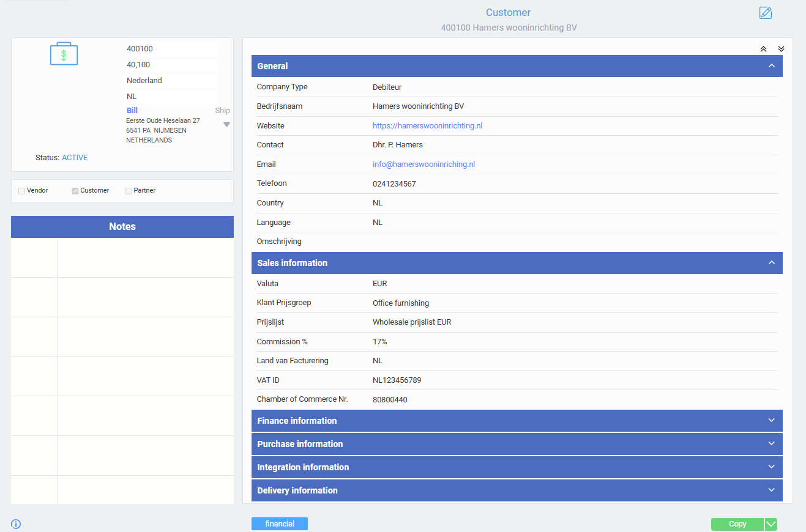The height and width of the screenshot is (532, 806).
Task: Click the edit pencil icon
Action: click(766, 13)
